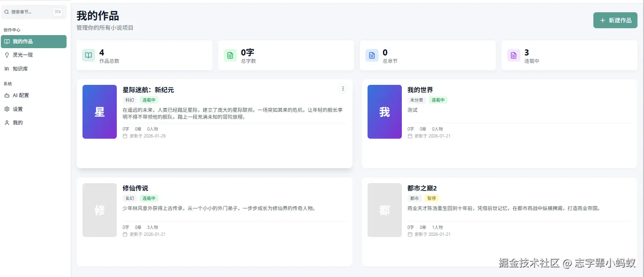
Task: Open the three-dot menu on 星际迷航 card
Action: click(x=343, y=89)
